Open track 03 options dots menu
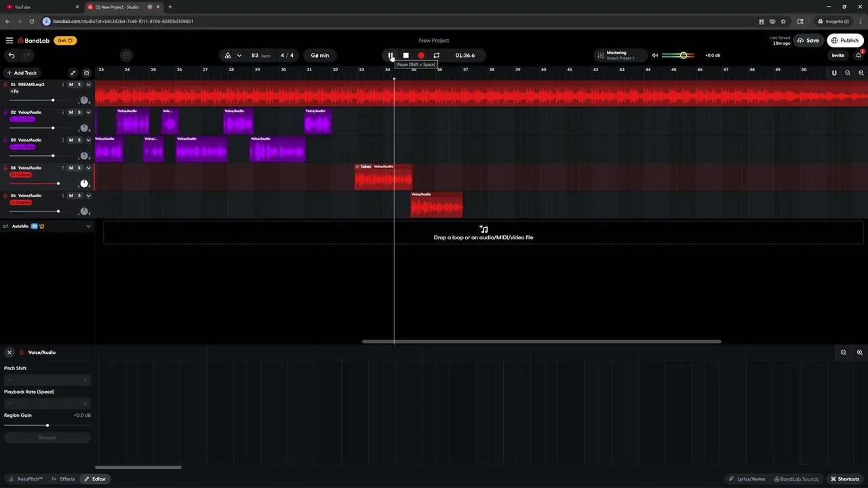The height and width of the screenshot is (488, 868). pyautogui.click(x=63, y=140)
